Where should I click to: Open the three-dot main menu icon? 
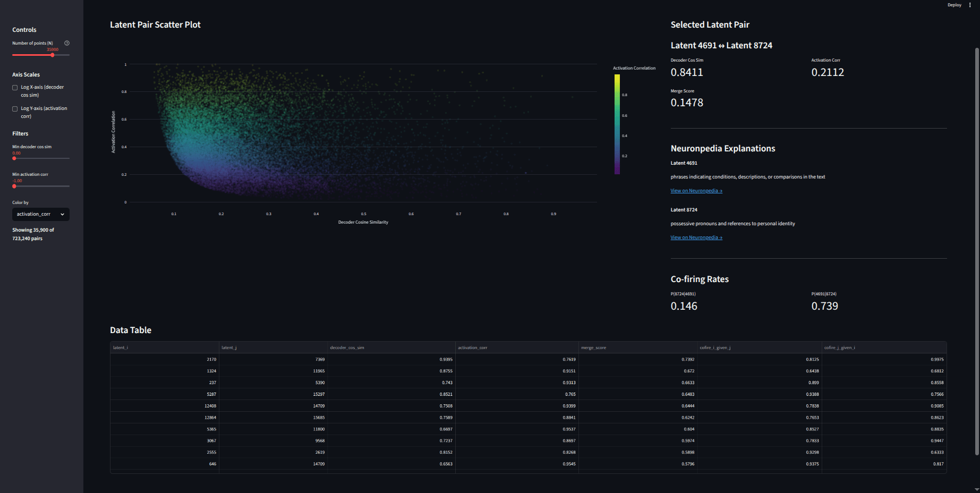pos(970,5)
